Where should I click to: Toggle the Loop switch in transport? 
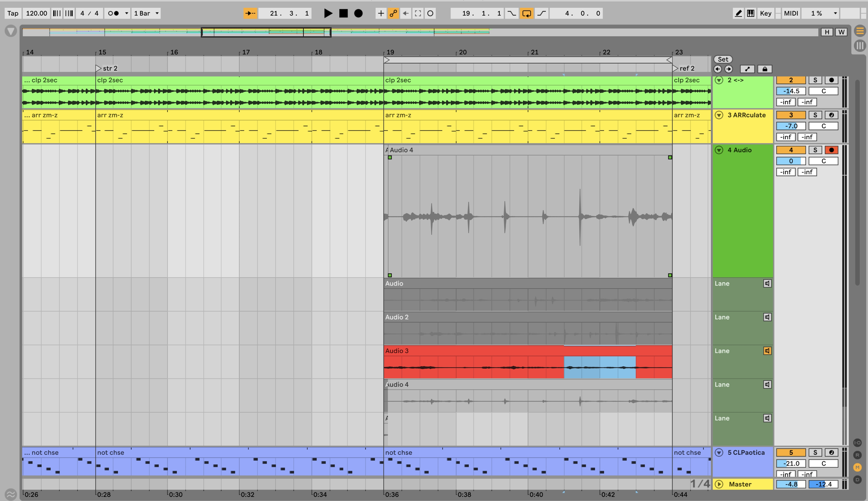526,13
